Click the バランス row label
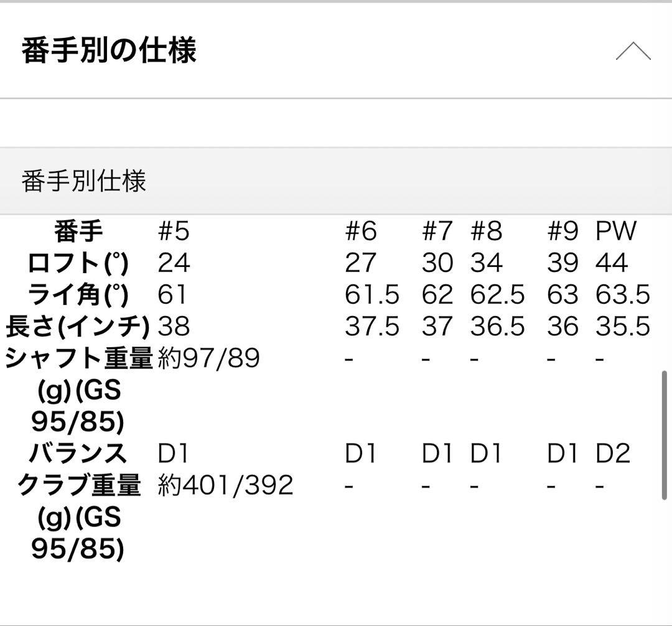Image resolution: width=672 pixels, height=626 pixels. click(x=78, y=453)
